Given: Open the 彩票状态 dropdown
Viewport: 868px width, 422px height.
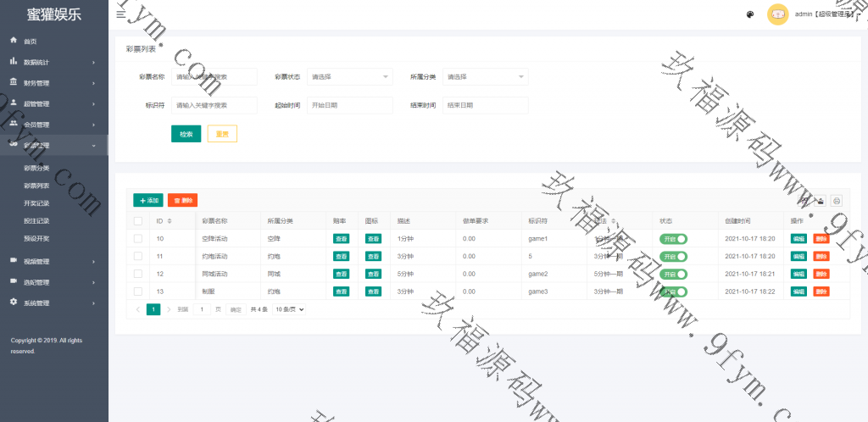Looking at the screenshot, I should 349,77.
